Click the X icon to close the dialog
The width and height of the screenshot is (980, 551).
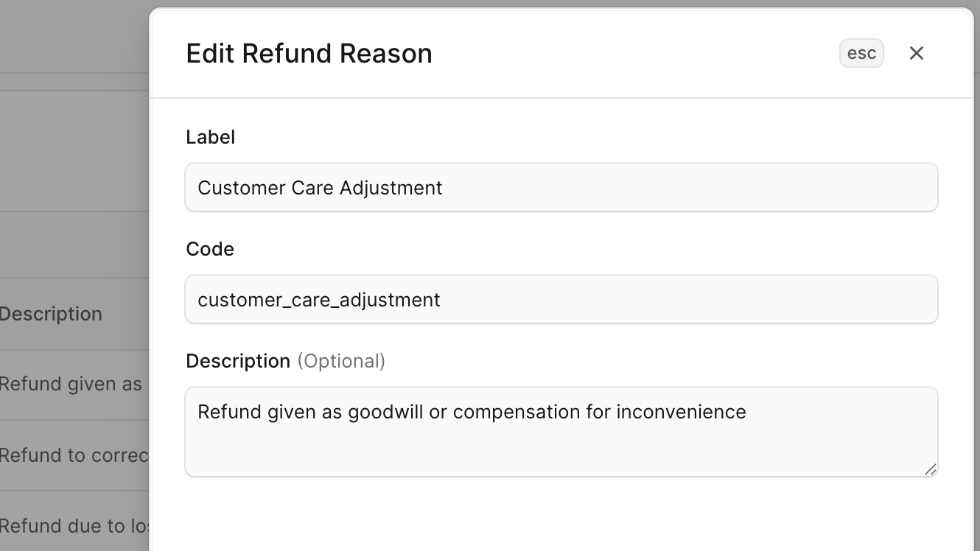click(916, 53)
